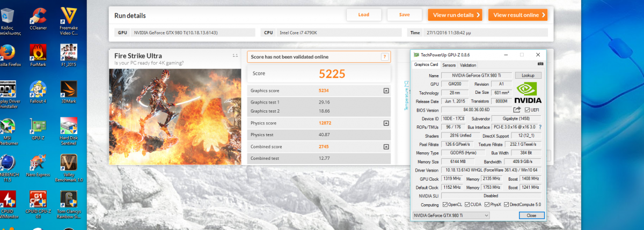Click the BIOS save/share arrow icon in GPU-Z

coord(517,109)
